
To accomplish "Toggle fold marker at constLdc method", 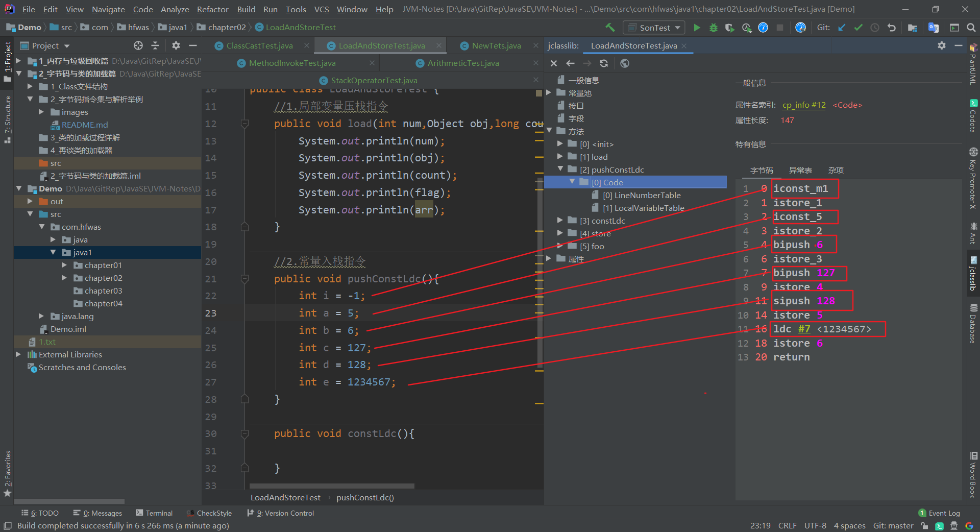I will [244, 433].
